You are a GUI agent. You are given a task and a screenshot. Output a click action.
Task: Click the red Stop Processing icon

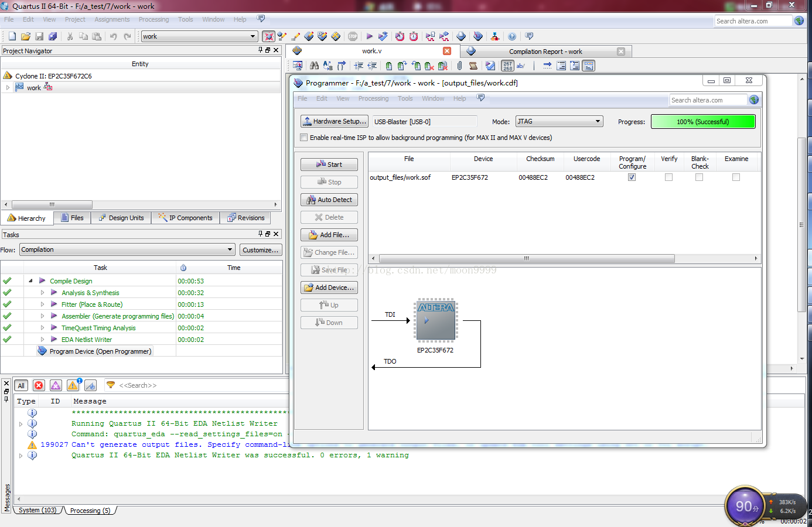pos(353,36)
